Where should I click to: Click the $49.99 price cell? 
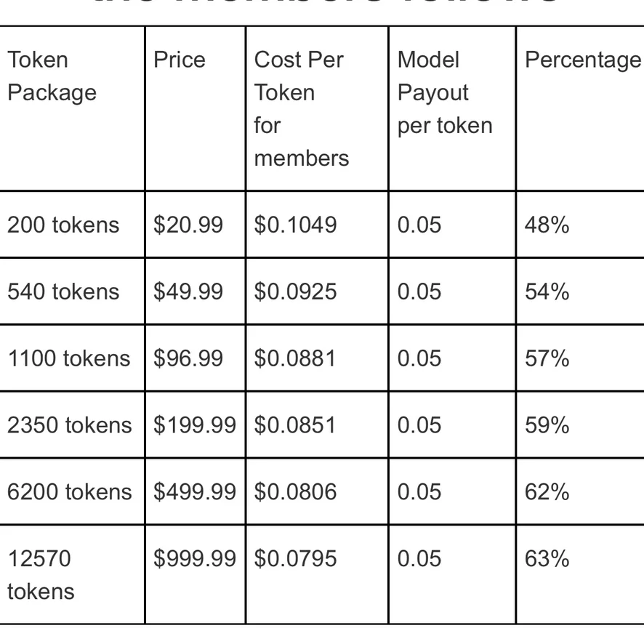(188, 291)
